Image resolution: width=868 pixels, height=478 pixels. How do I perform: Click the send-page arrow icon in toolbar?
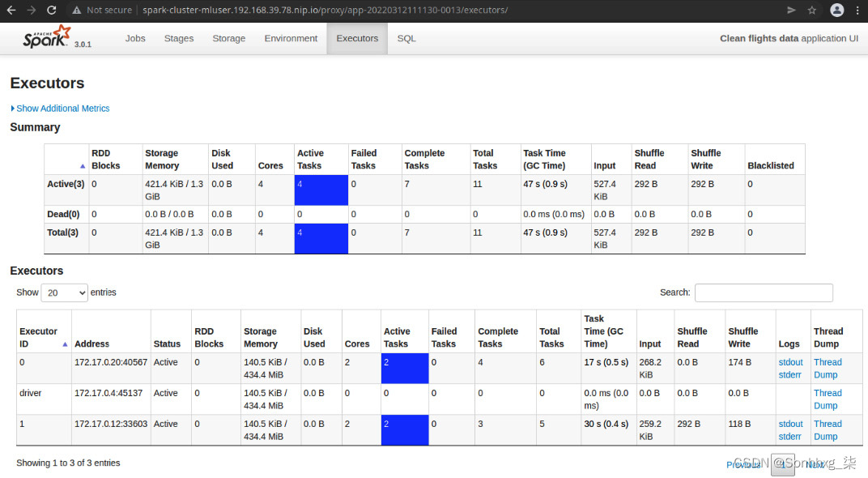[x=791, y=10]
